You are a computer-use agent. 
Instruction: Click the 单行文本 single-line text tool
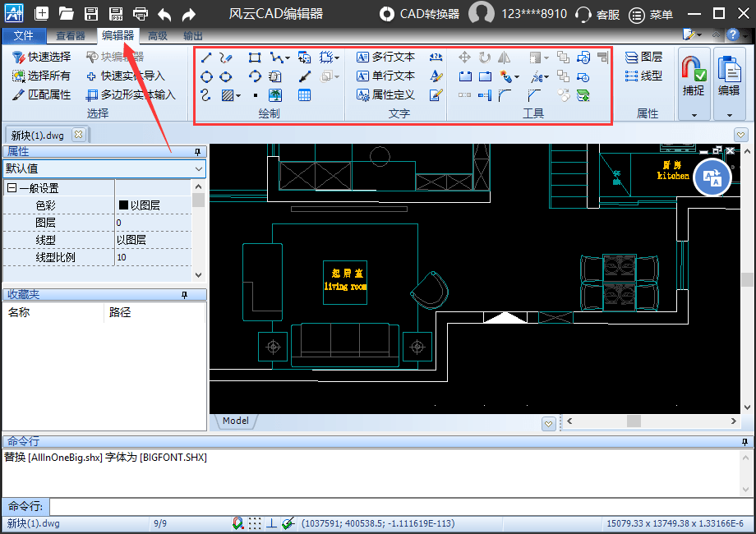[385, 76]
